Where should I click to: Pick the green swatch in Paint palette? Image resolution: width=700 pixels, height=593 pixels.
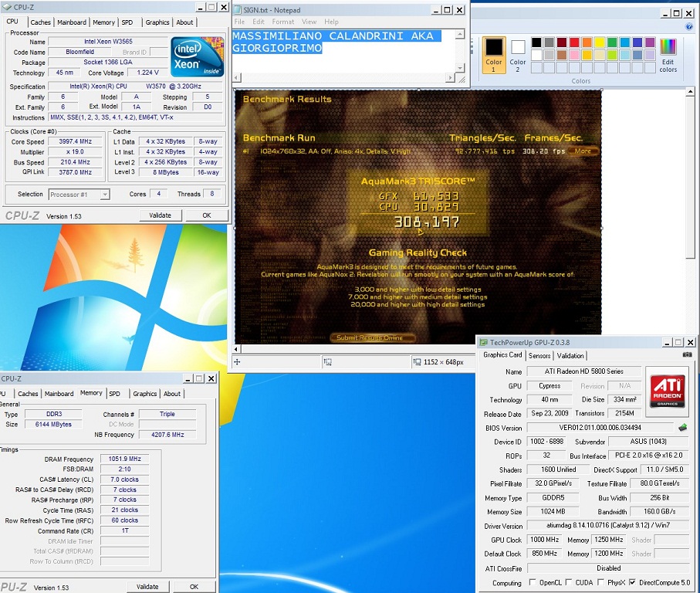point(612,42)
